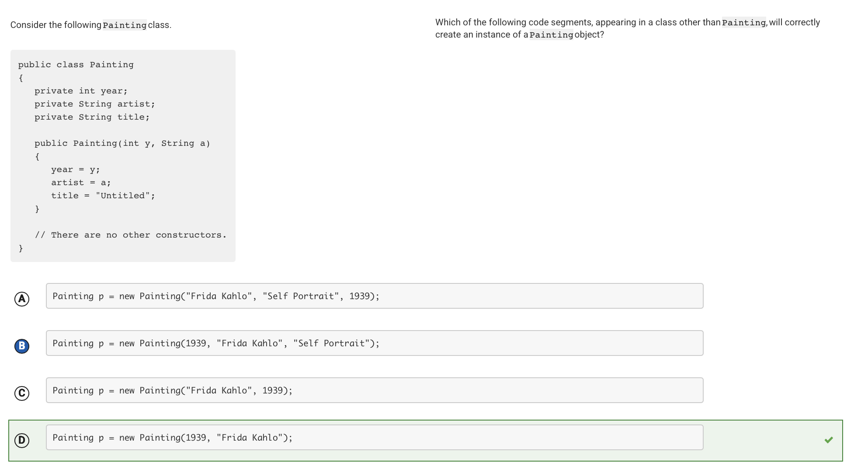This screenshot has height=469, width=868.
Task: Click the Painting class code block
Action: pos(122,156)
